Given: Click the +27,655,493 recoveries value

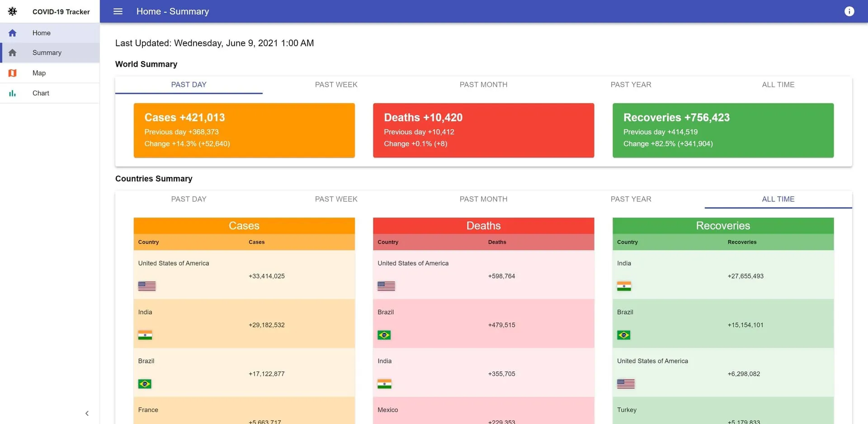Looking at the screenshot, I should (x=745, y=276).
